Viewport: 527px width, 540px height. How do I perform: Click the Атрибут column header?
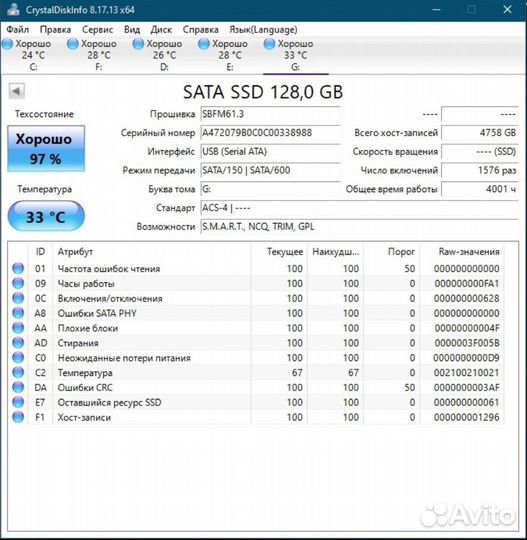(x=152, y=252)
